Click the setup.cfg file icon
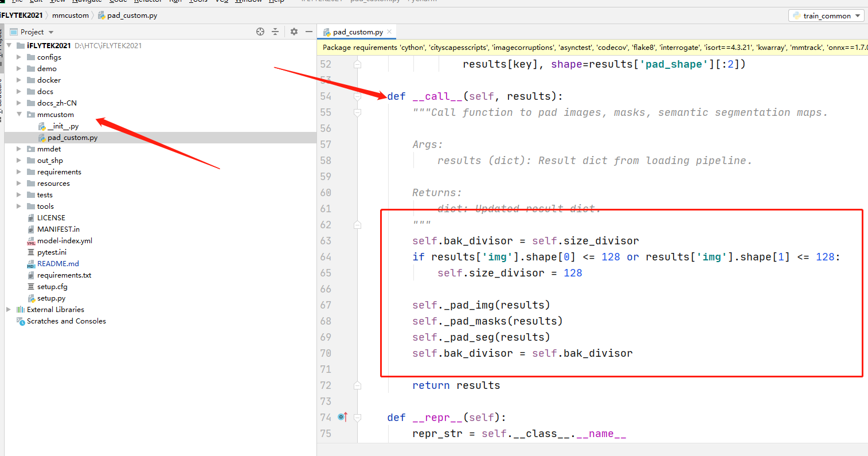Image resolution: width=868 pixels, height=456 pixels. tap(31, 286)
